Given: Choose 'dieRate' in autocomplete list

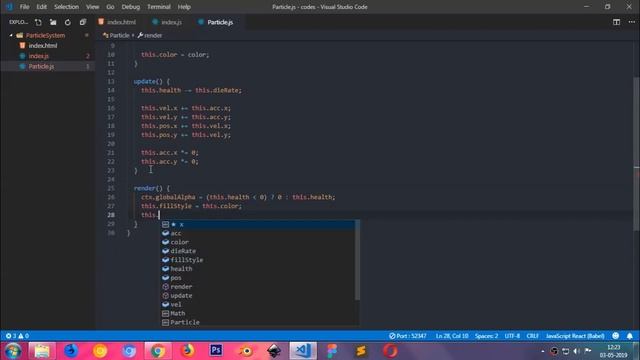Looking at the screenshot, I should (x=258, y=251).
